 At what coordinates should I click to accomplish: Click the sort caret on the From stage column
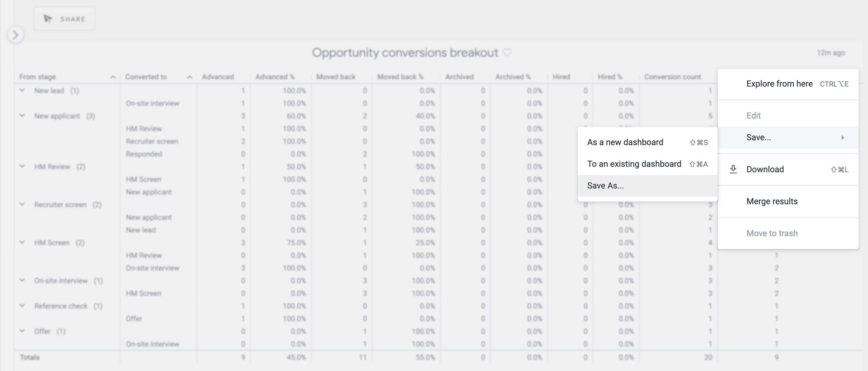(x=113, y=77)
